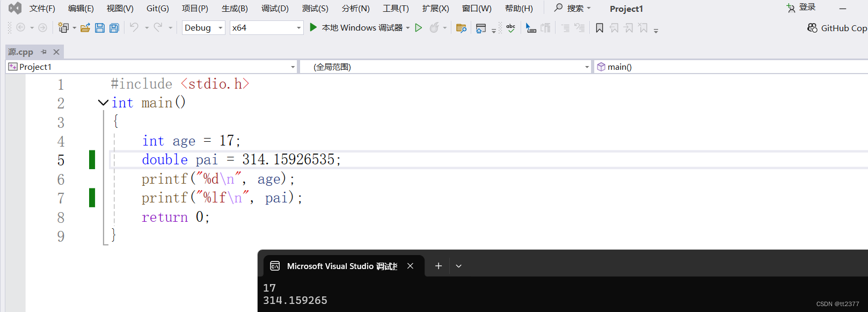Click the Redo icon

click(x=158, y=27)
